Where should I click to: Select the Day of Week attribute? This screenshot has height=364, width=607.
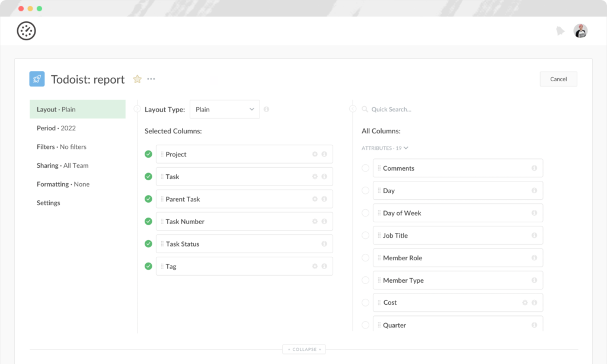[365, 213]
